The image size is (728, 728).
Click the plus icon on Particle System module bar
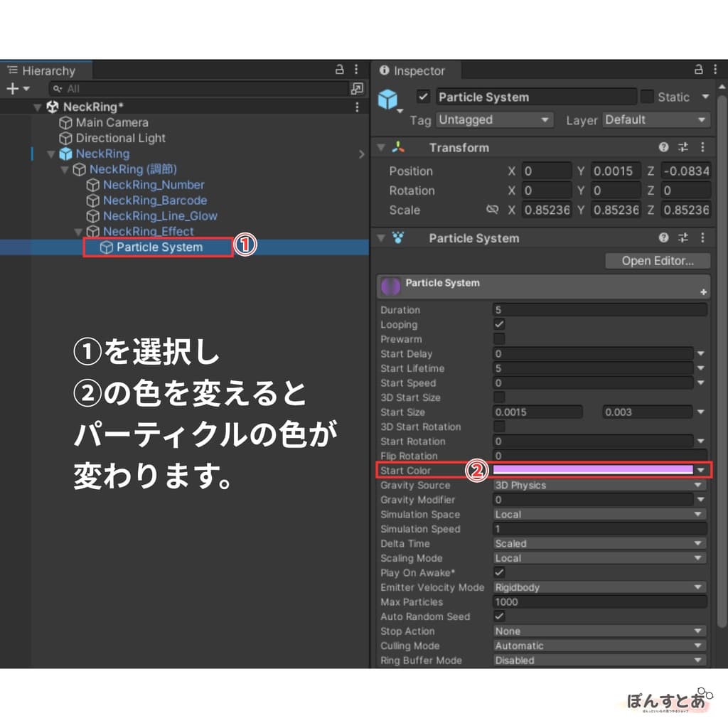[x=703, y=292]
